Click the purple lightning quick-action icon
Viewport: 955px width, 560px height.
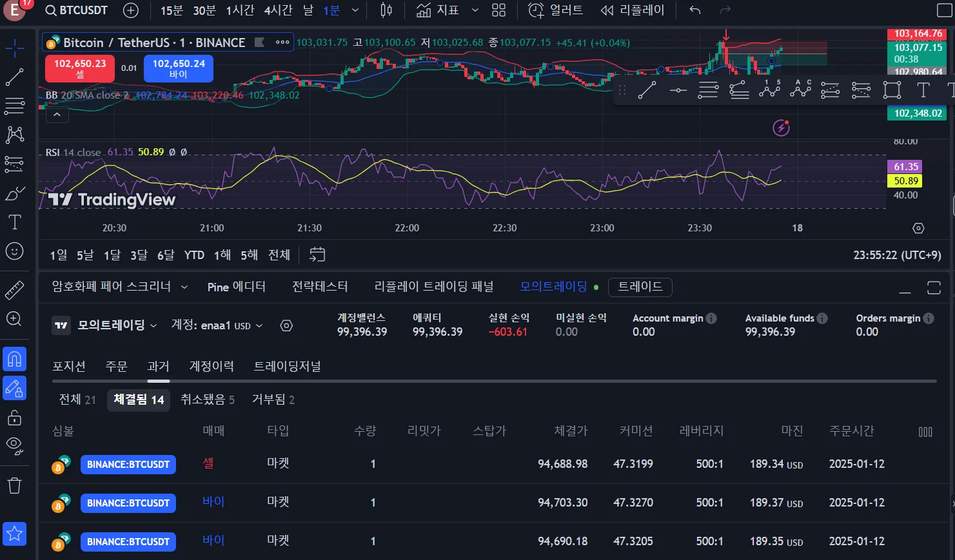tap(782, 128)
